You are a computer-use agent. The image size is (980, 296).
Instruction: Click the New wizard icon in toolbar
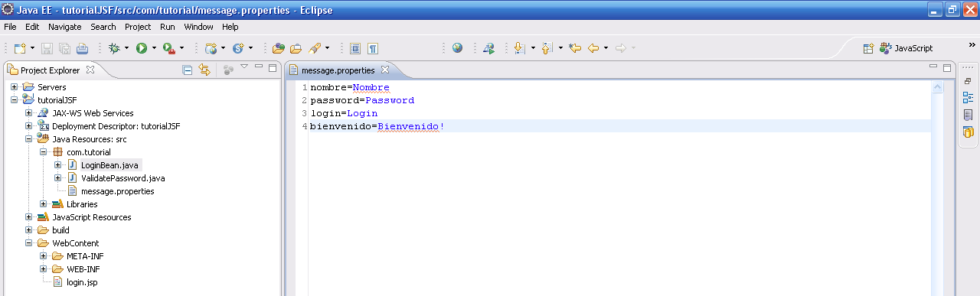pyautogui.click(x=19, y=48)
